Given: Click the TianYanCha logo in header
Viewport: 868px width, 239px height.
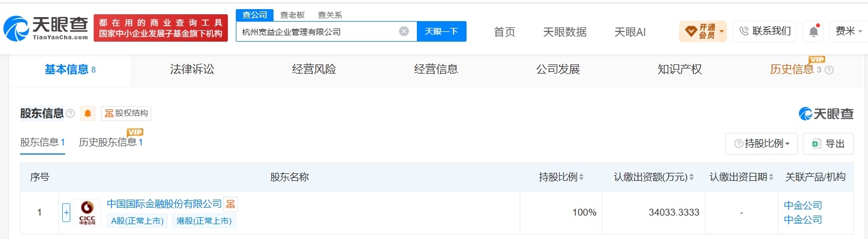Looking at the screenshot, I should pyautogui.click(x=46, y=27).
